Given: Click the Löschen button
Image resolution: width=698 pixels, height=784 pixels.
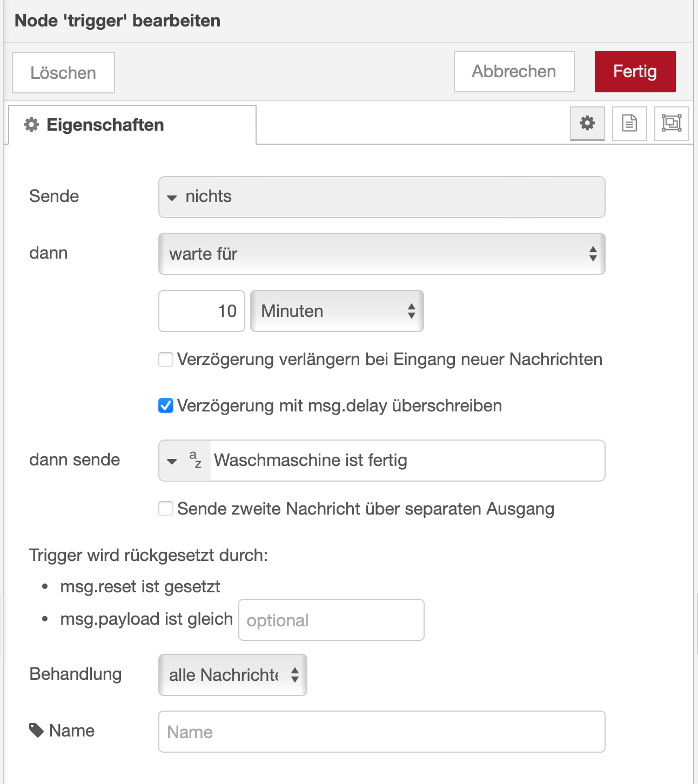Looking at the screenshot, I should [x=63, y=73].
